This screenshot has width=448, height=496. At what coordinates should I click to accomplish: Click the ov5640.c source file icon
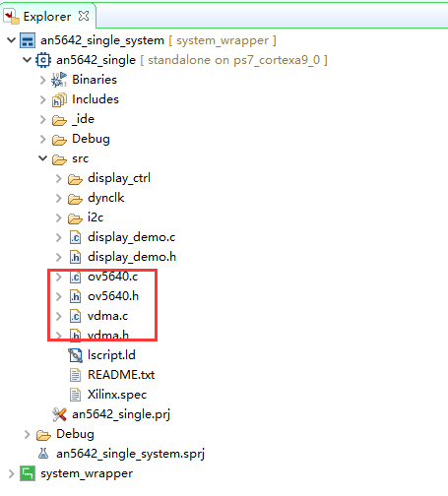[x=75, y=277]
